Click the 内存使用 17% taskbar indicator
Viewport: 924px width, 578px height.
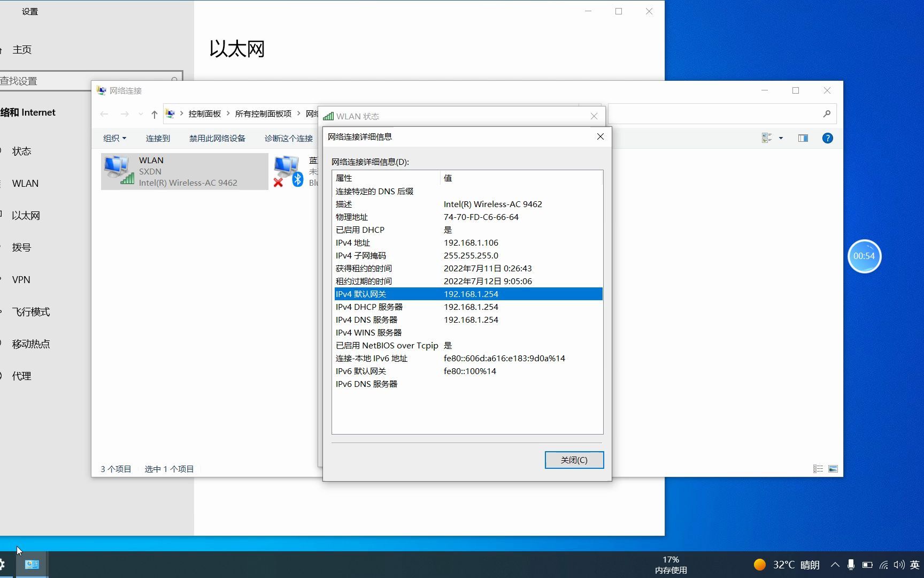point(671,565)
